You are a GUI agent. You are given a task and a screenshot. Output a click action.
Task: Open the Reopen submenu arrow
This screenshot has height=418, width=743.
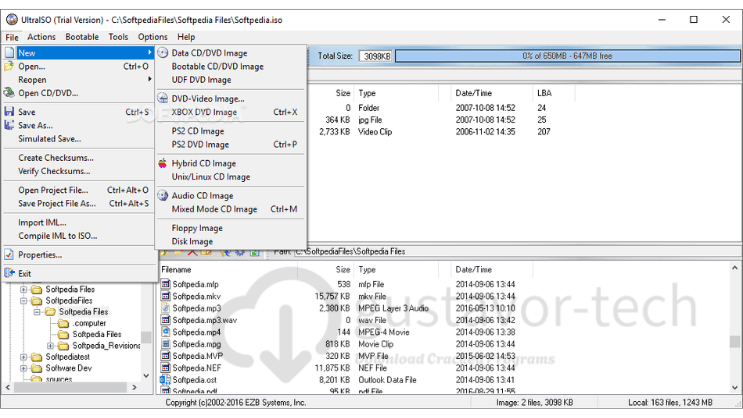pos(150,79)
